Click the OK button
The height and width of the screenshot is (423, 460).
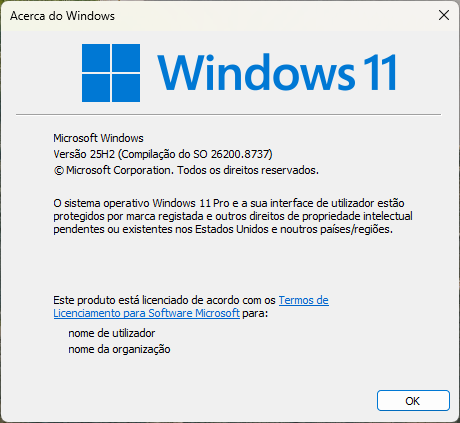pos(413,400)
